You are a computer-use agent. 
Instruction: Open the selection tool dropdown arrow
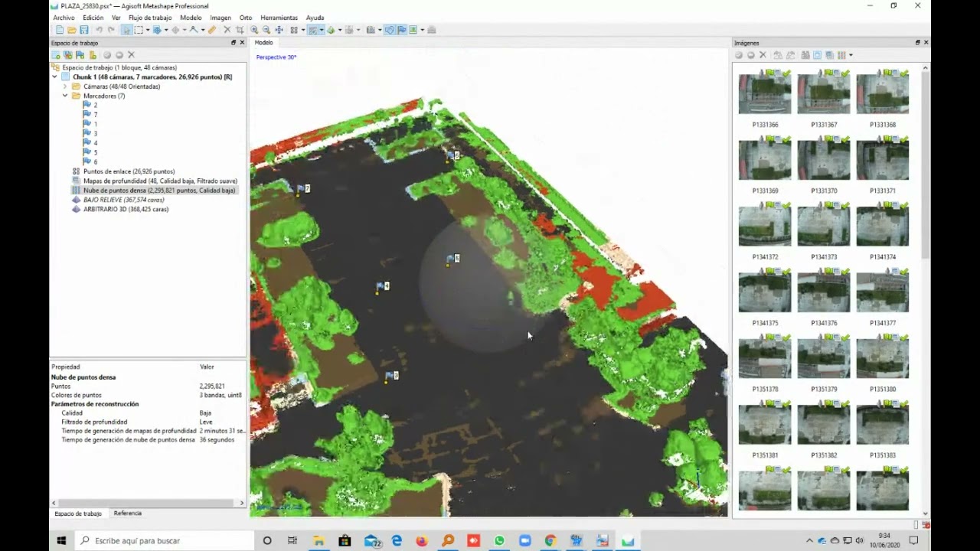pos(148,30)
